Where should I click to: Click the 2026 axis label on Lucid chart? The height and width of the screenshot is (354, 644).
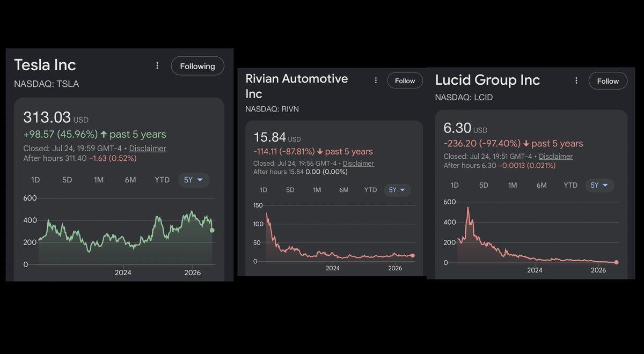(598, 270)
